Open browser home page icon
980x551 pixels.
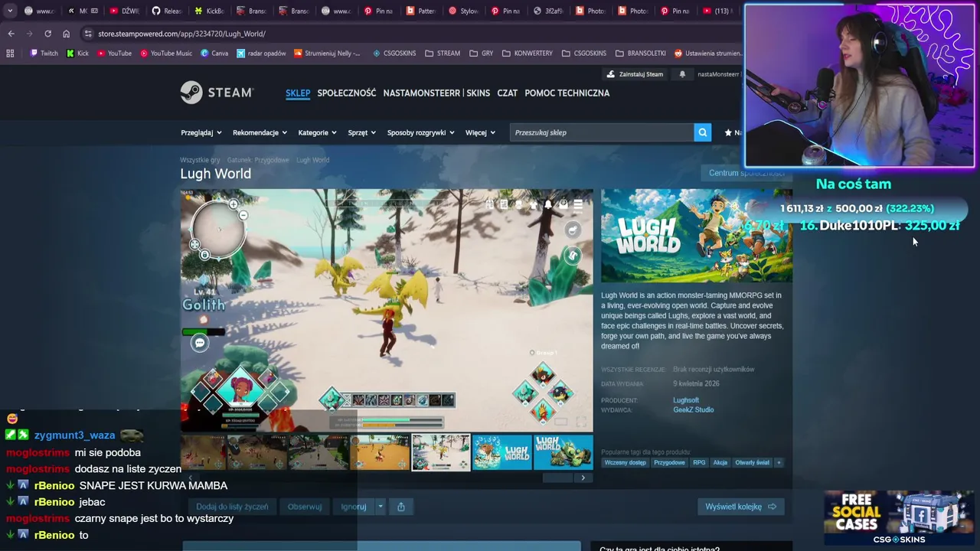pos(66,34)
